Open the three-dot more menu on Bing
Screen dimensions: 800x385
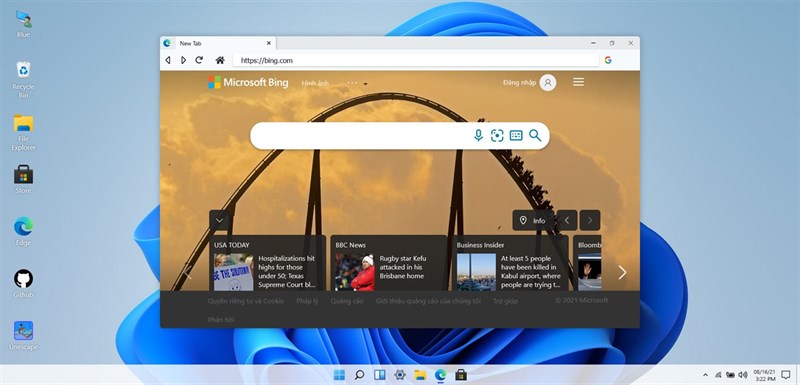click(353, 83)
